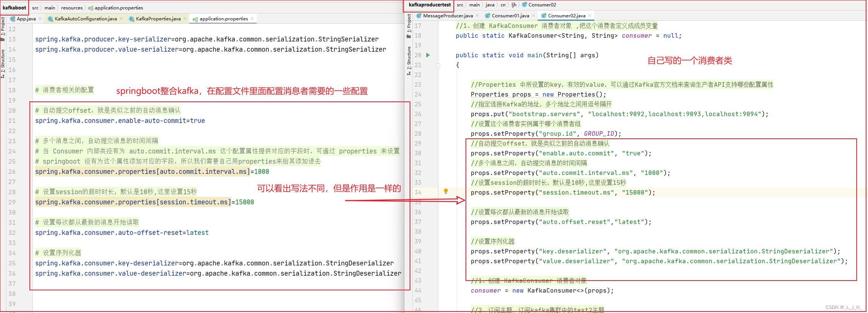Click the properties[session.timeout.ms]=15000 line

click(145, 202)
